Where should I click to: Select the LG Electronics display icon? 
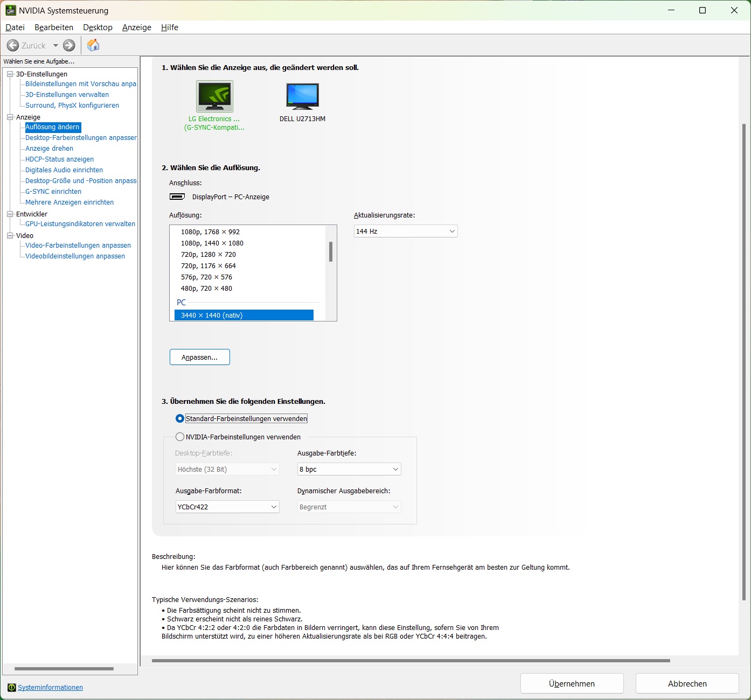(x=214, y=96)
